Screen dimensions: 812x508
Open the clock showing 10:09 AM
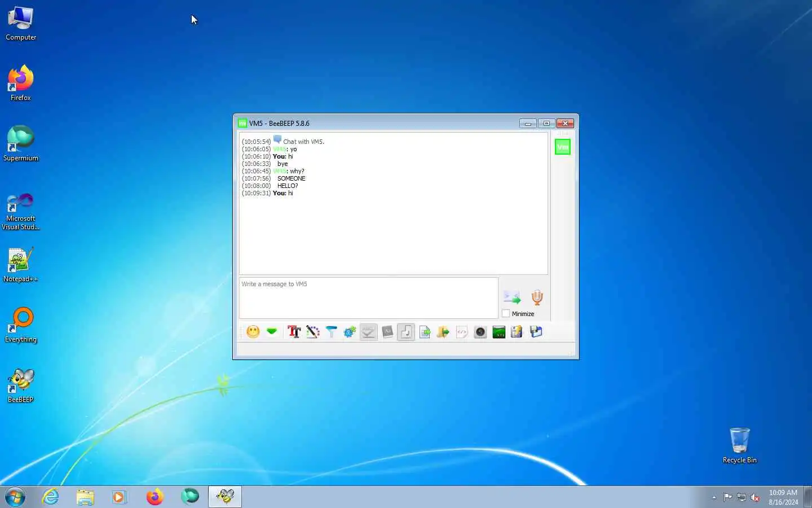click(x=783, y=497)
